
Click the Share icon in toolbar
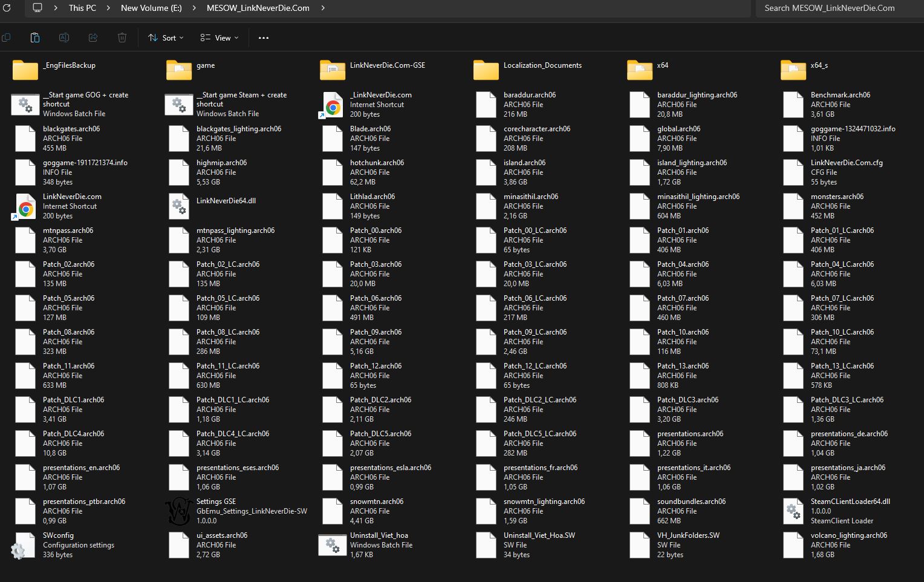(93, 38)
